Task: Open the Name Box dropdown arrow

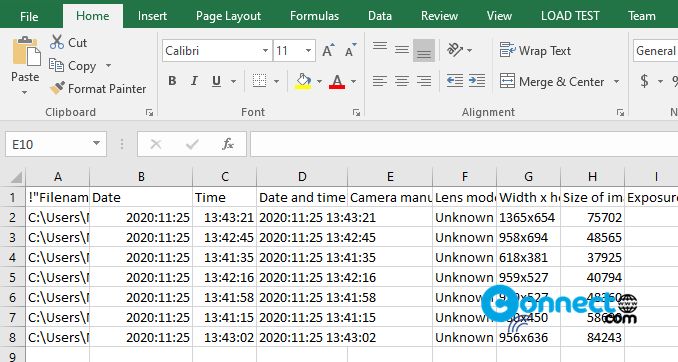Action: 96,144
